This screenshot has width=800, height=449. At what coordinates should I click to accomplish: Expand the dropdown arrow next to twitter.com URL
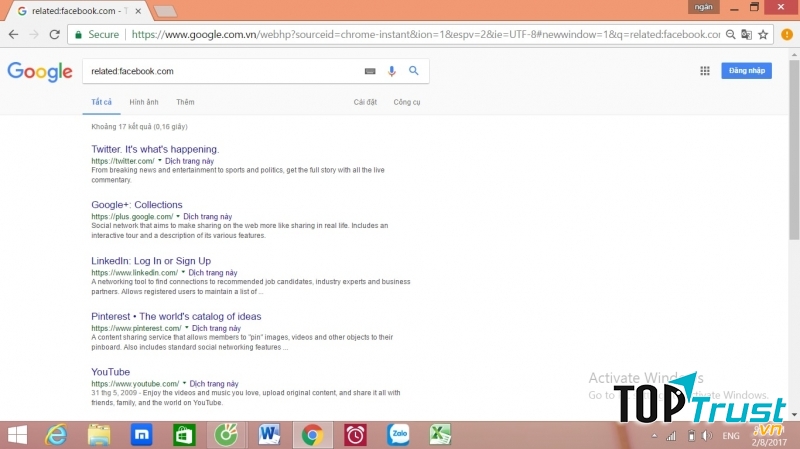(x=159, y=161)
